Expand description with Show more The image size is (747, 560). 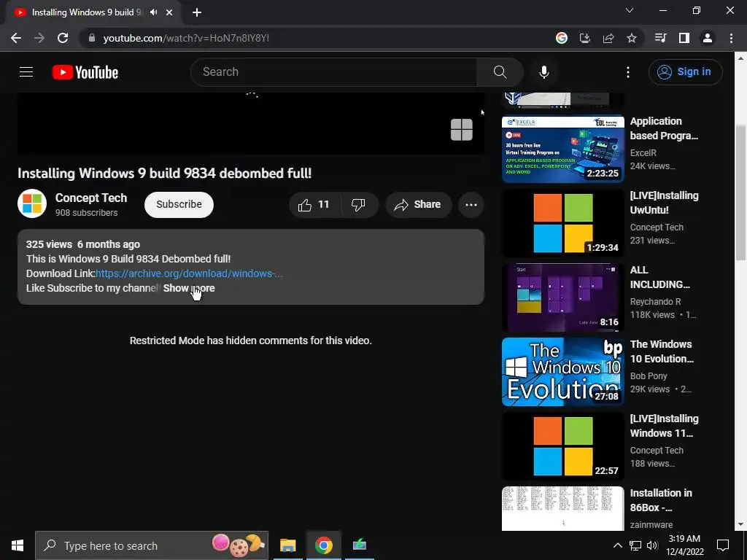click(x=189, y=288)
